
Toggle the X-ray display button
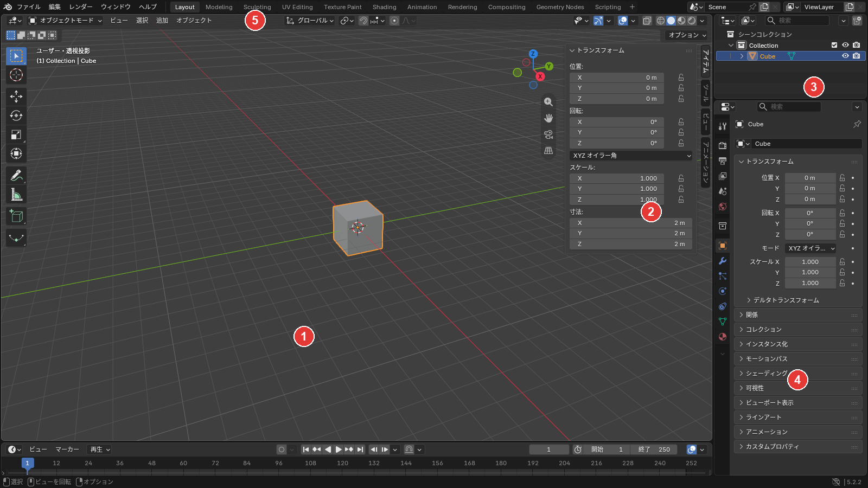click(647, 21)
